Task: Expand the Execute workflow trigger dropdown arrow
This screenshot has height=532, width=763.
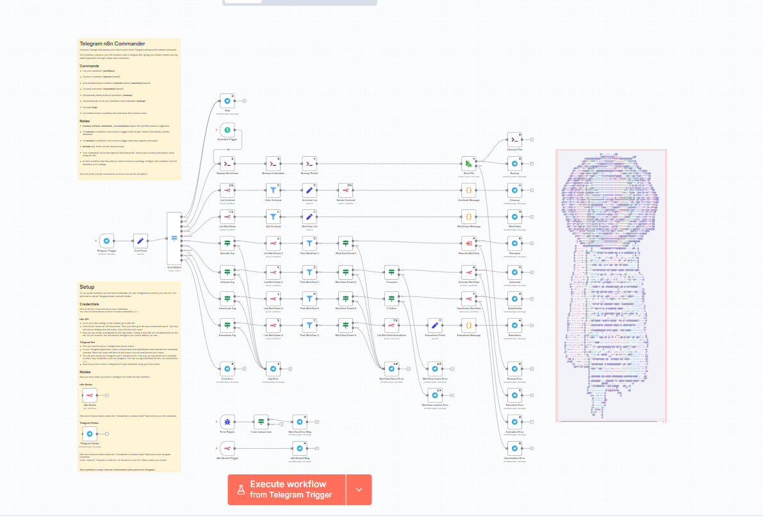Action: tap(359, 490)
